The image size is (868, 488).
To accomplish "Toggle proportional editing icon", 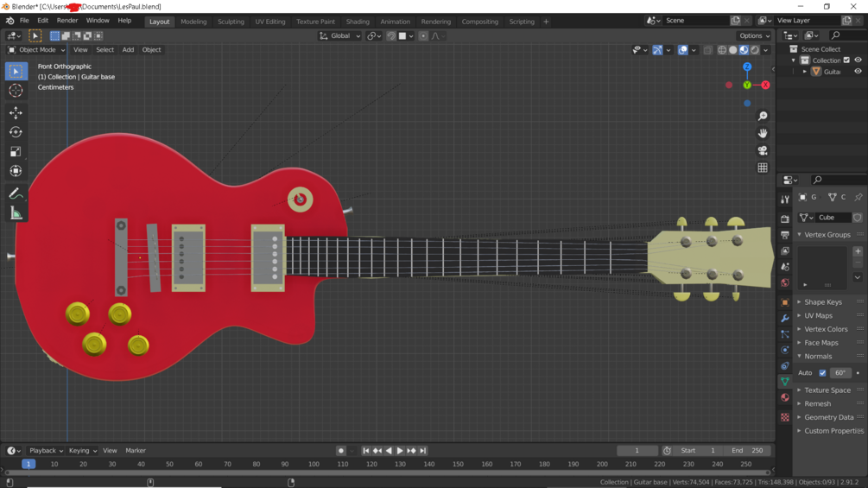I will pos(423,36).
